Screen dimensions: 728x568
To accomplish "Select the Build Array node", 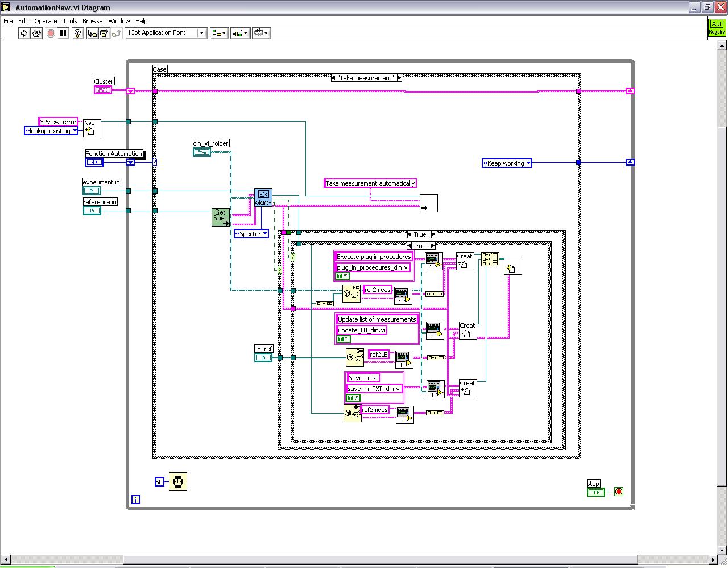I will tap(490, 260).
